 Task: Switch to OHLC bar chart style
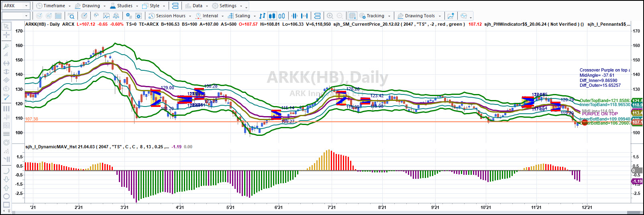click(x=262, y=16)
